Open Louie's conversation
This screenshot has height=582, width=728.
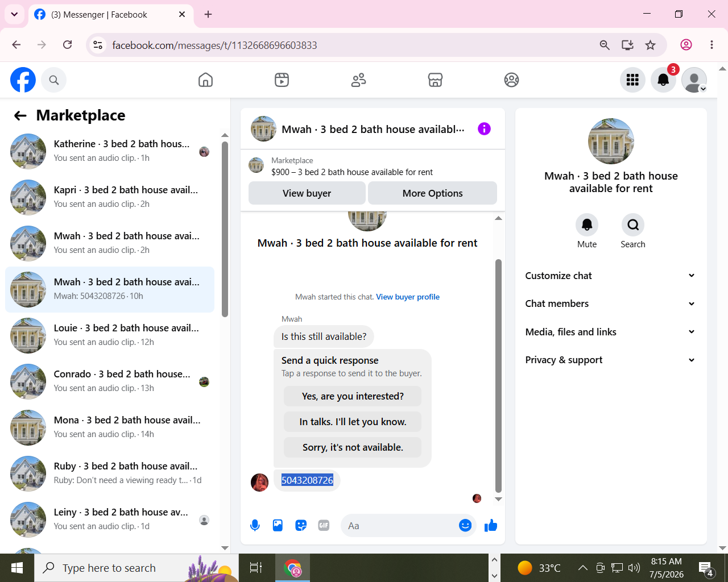tap(110, 335)
